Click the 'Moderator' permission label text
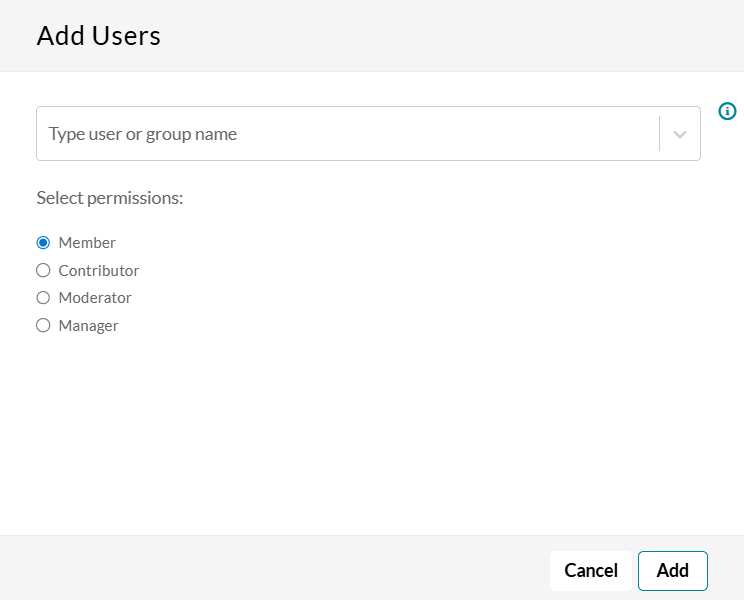744x600 pixels. 95,297
